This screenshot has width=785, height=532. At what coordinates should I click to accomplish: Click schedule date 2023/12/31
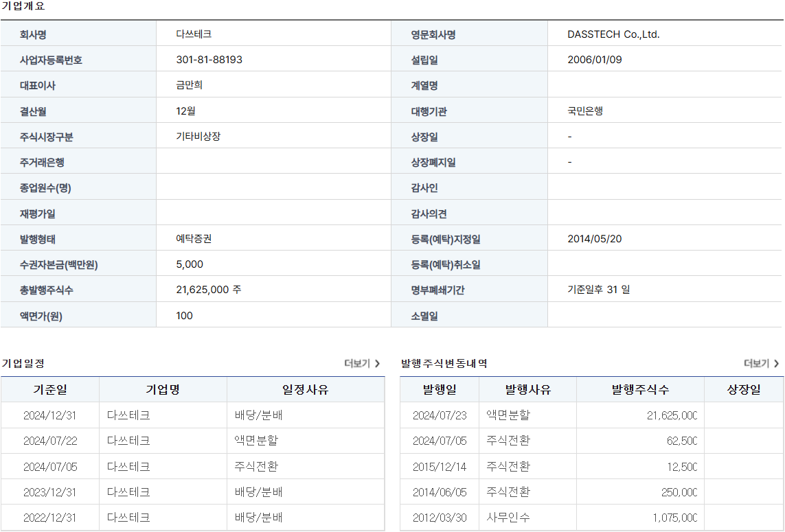tap(50, 492)
